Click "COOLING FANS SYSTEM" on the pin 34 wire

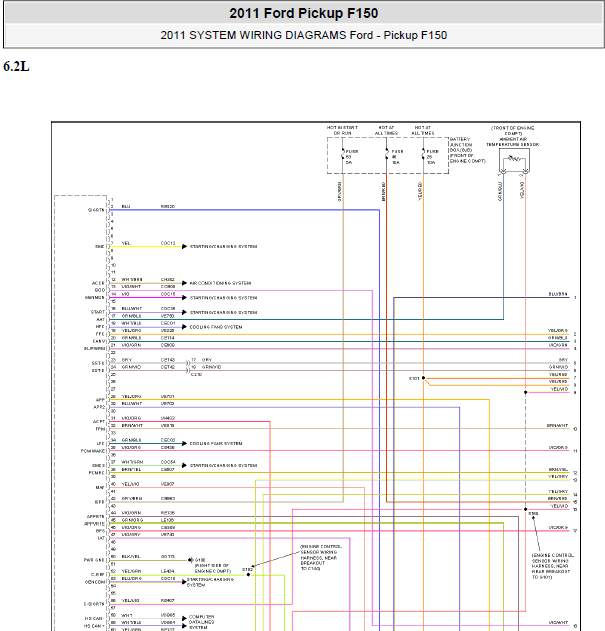click(x=216, y=443)
